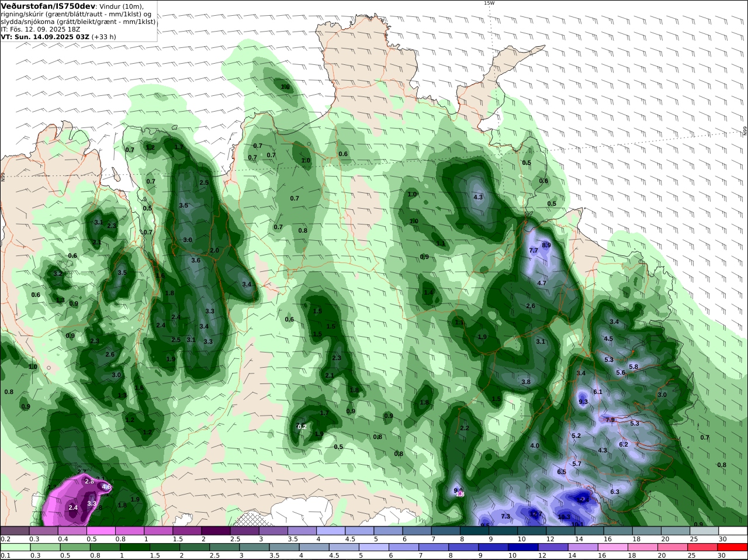The image size is (748, 560).
Task: Click the 9.3 precipitation value on the map
Action: coord(583,402)
